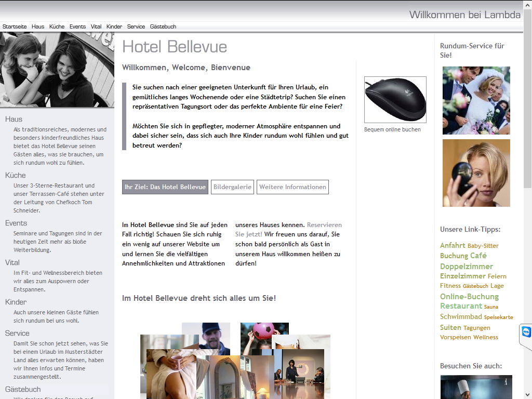
Task: Click the 'Willkommen bei Lambda' header text
Action: point(465,15)
